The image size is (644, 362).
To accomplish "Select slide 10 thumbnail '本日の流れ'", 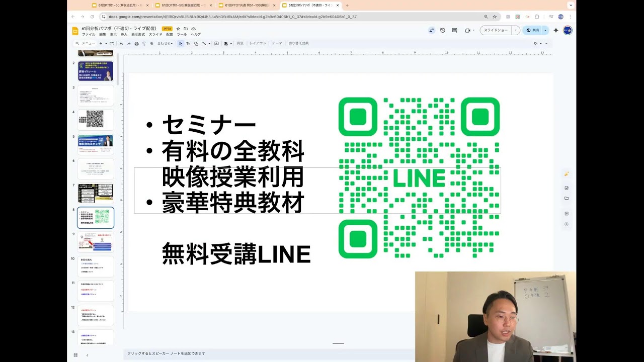I will pyautogui.click(x=95, y=266).
